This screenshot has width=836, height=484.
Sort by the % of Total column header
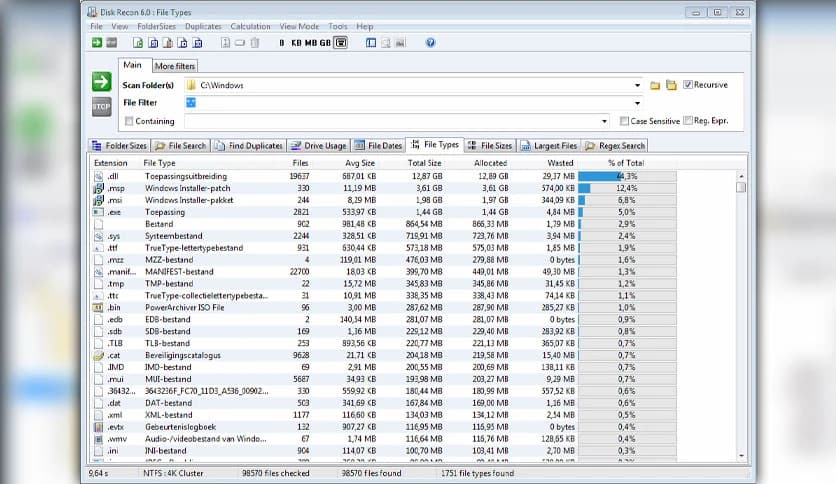[626, 163]
